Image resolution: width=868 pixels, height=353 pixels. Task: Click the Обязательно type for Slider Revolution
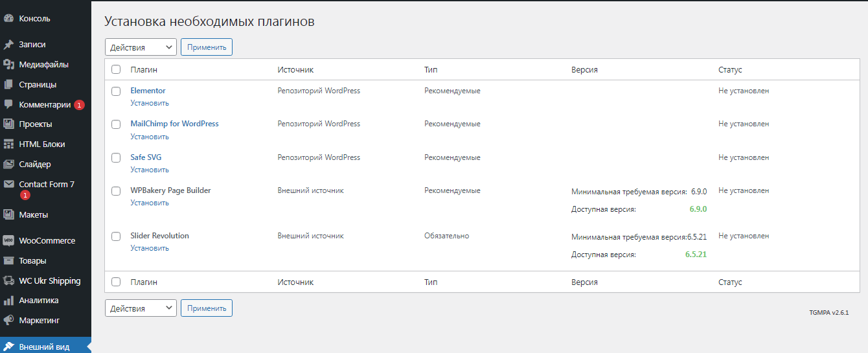[x=447, y=236]
